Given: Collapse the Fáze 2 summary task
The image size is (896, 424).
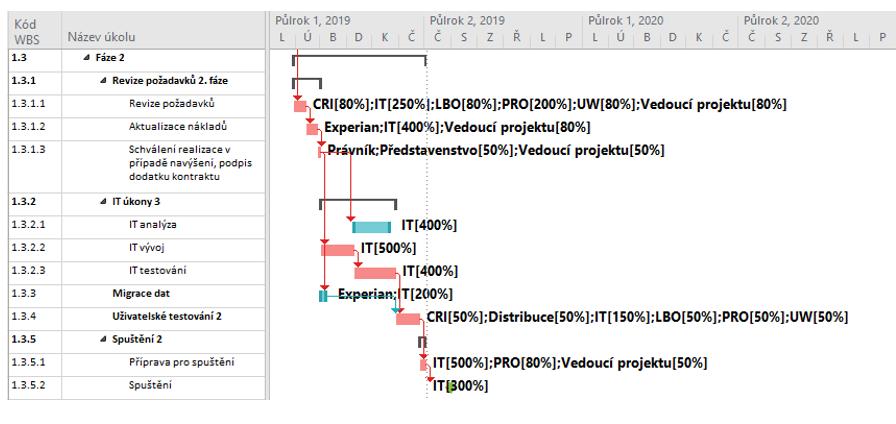Looking at the screenshot, I should tap(86, 58).
